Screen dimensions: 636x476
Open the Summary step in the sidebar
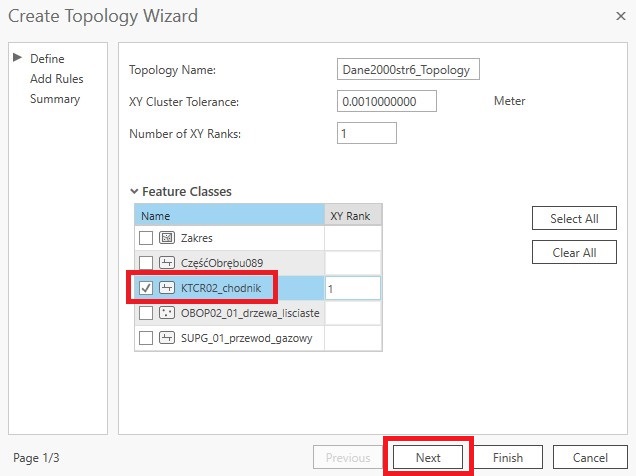click(x=55, y=99)
